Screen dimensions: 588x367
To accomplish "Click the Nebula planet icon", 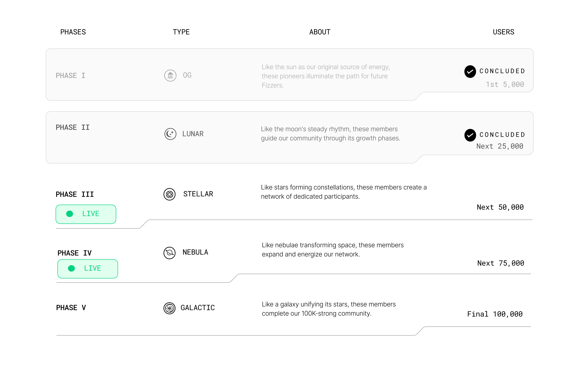I will pos(169,253).
